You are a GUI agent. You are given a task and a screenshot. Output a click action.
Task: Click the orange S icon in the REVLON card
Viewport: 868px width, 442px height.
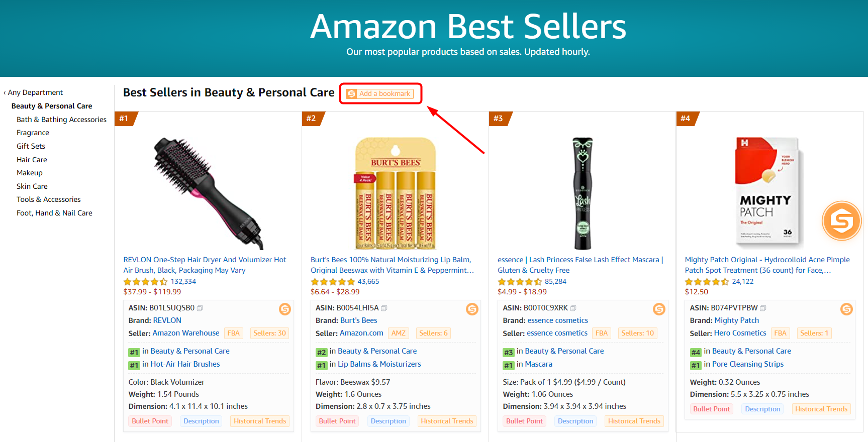(x=285, y=309)
